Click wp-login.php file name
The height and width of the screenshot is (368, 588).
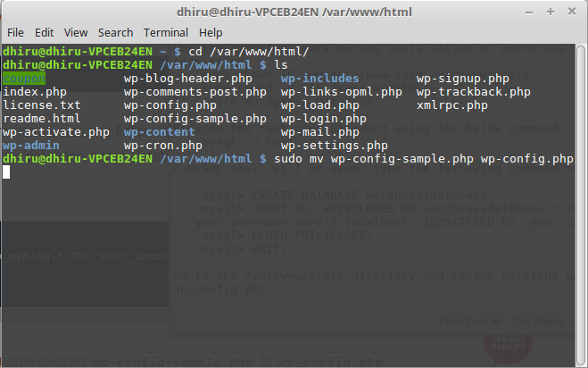tap(324, 119)
